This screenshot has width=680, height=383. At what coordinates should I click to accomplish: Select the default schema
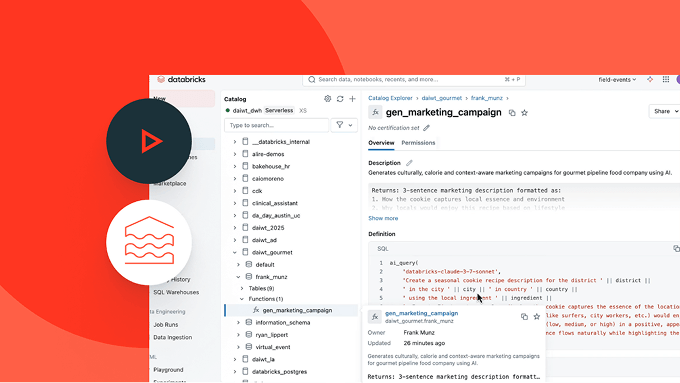pyautogui.click(x=265, y=265)
